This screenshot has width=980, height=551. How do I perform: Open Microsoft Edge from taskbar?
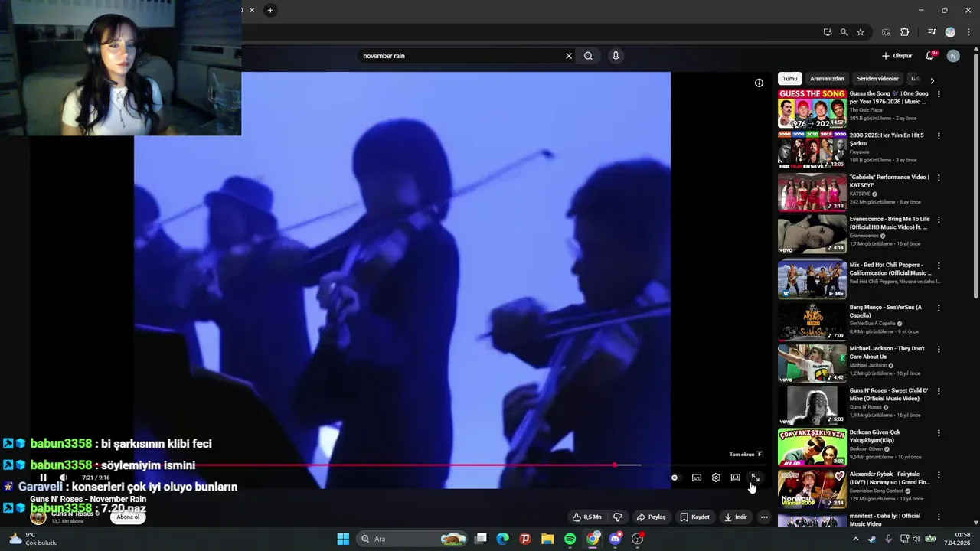pos(502,539)
